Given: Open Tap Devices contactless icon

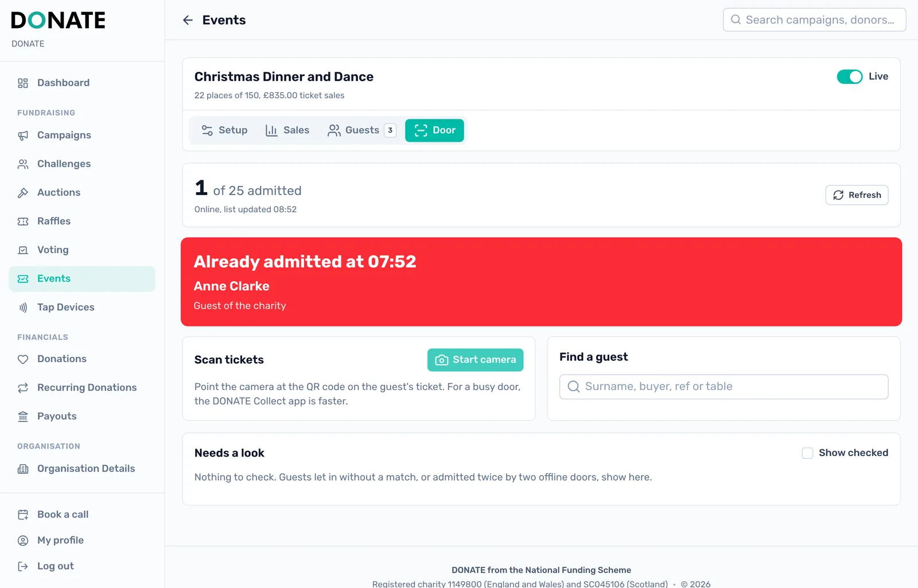Looking at the screenshot, I should (23, 307).
